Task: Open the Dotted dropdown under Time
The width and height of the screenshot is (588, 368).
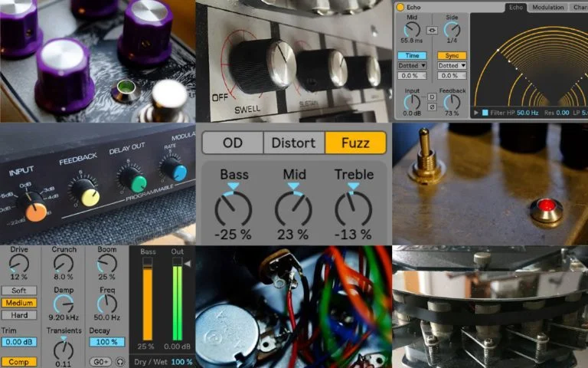Action: (412, 65)
